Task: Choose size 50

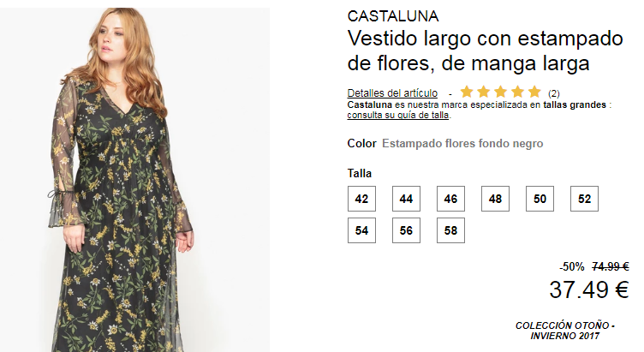Action: 540,199
